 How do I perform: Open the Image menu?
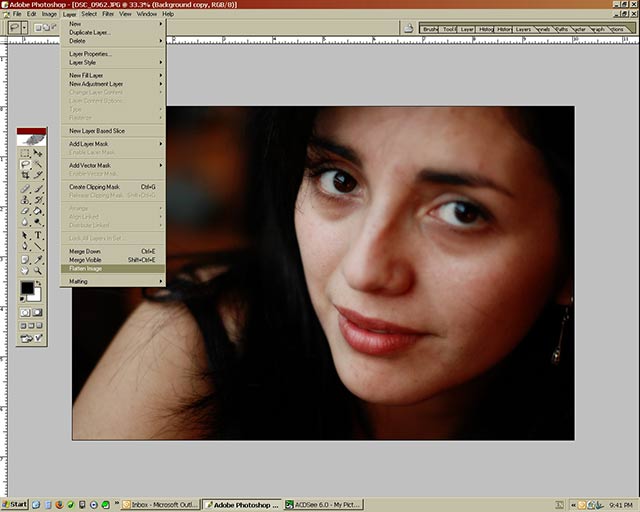[49, 14]
